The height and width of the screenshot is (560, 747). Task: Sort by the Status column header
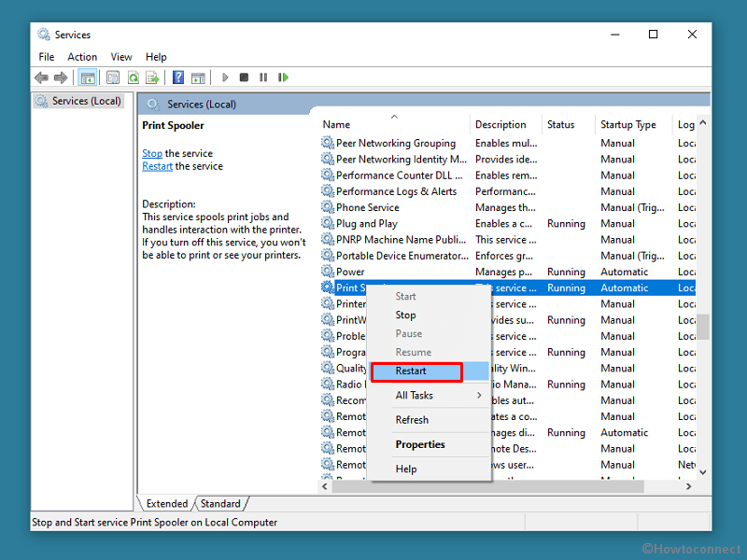(x=569, y=124)
